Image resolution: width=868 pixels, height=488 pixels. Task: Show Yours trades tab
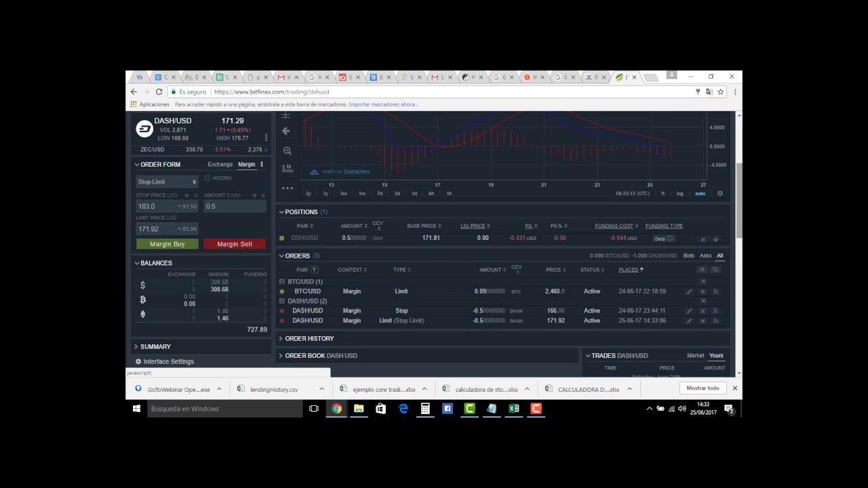point(716,356)
